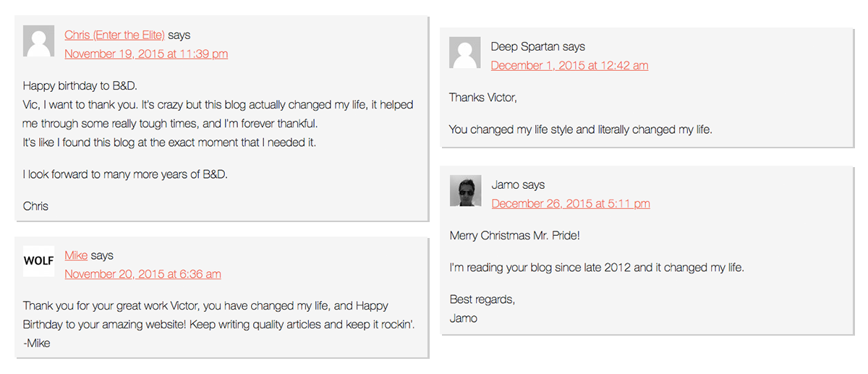Click Chris's default silhouette avatar
Screen dimensions: 868x374
[x=38, y=41]
